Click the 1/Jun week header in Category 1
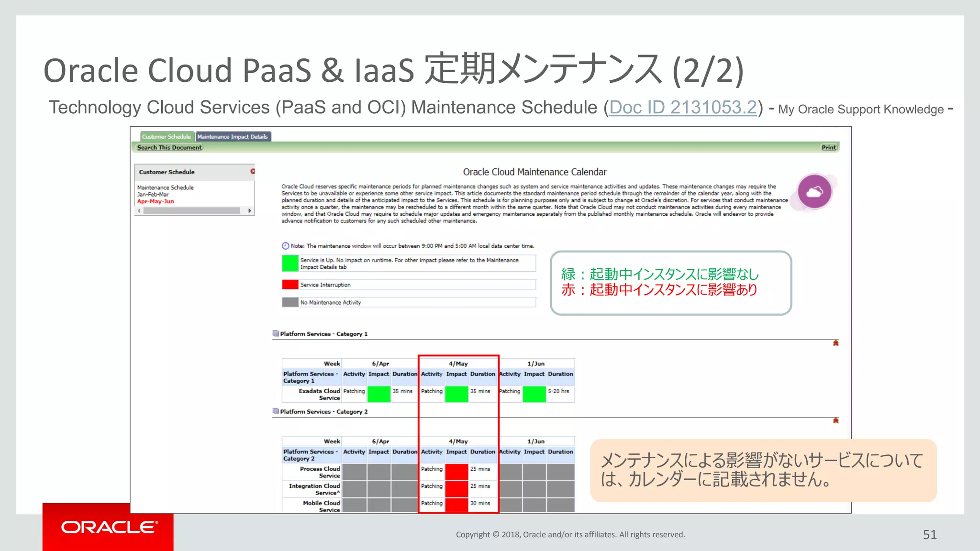Image resolution: width=980 pixels, height=551 pixels. pos(536,364)
